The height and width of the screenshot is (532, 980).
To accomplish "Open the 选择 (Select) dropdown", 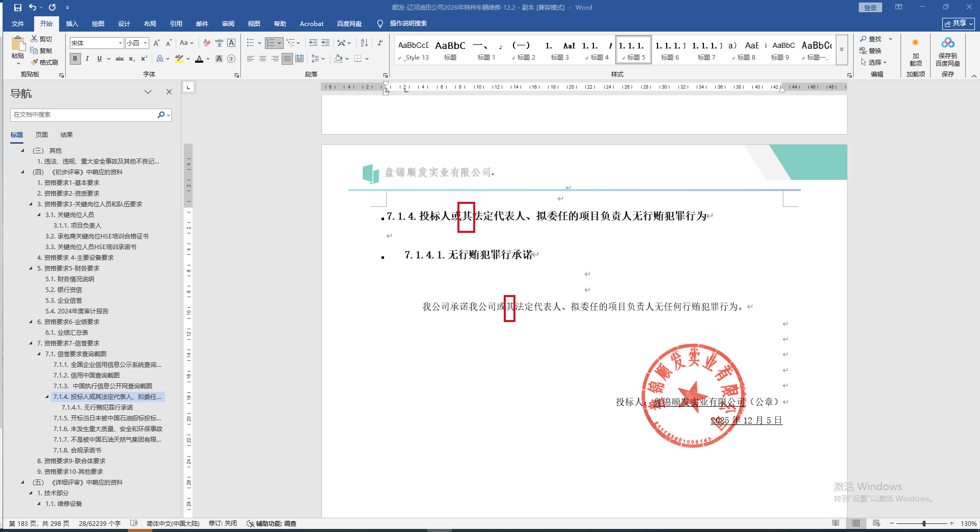I will tap(874, 62).
